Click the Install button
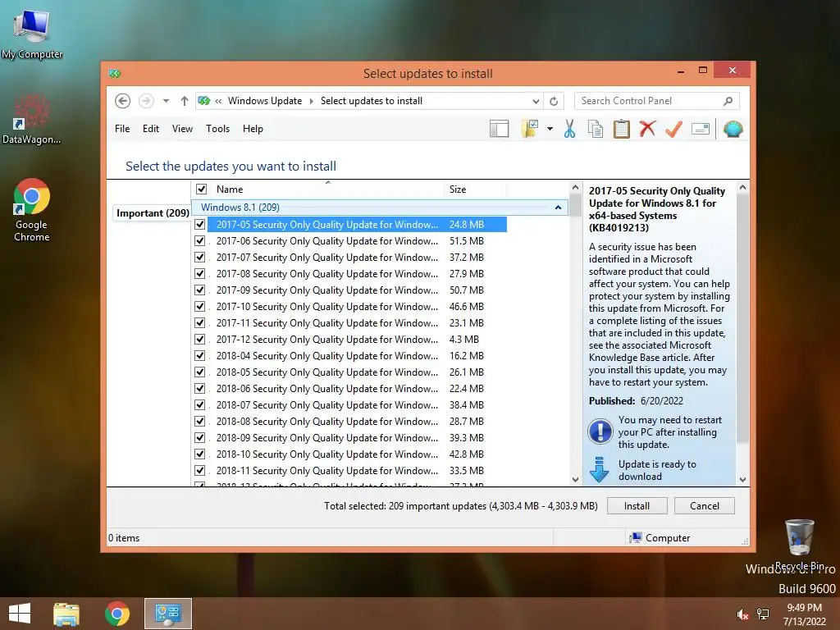This screenshot has width=840, height=630. point(637,505)
